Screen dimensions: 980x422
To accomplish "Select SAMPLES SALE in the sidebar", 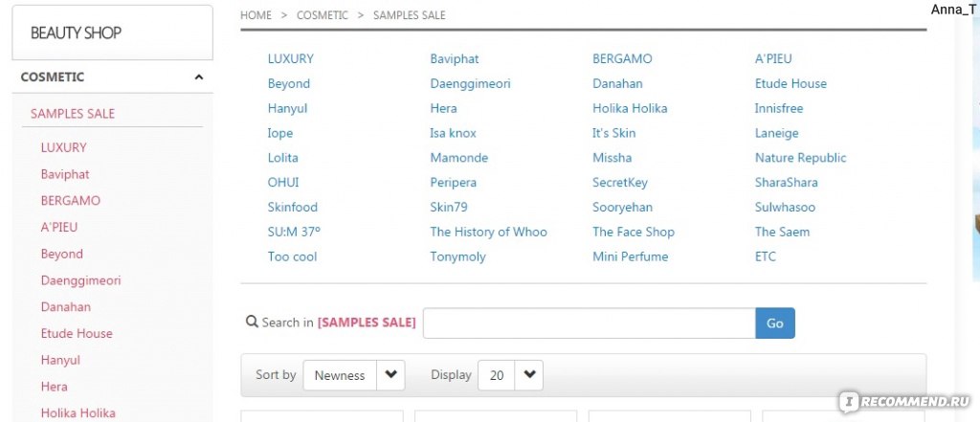I will [73, 113].
